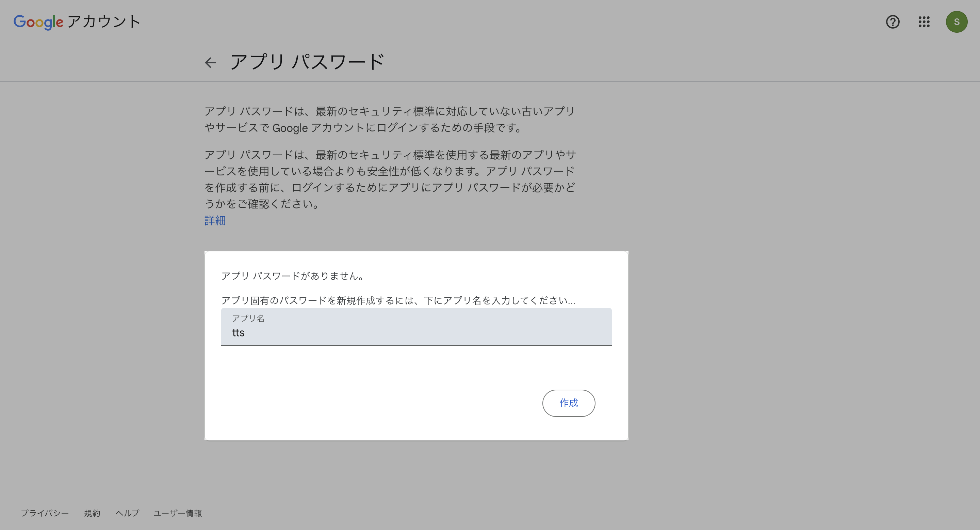Image resolution: width=980 pixels, height=530 pixels.
Task: Click the アプリ名 floating field label
Action: (x=248, y=318)
